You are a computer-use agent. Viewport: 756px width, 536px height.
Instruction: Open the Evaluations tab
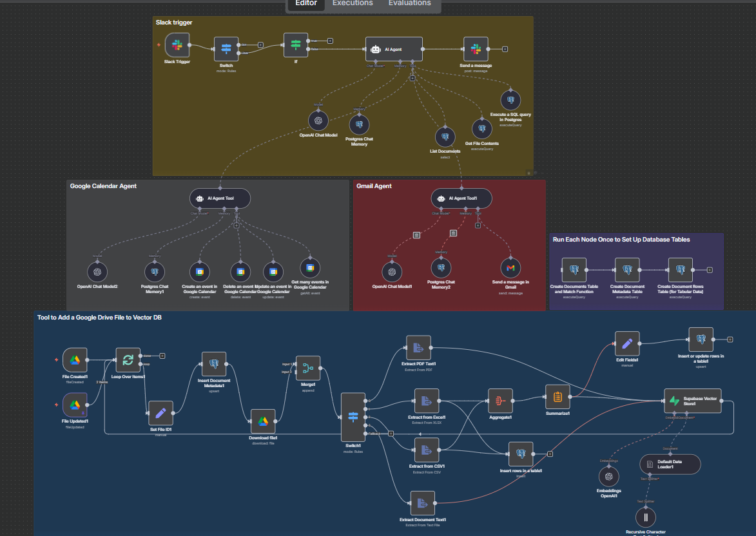[x=410, y=3]
